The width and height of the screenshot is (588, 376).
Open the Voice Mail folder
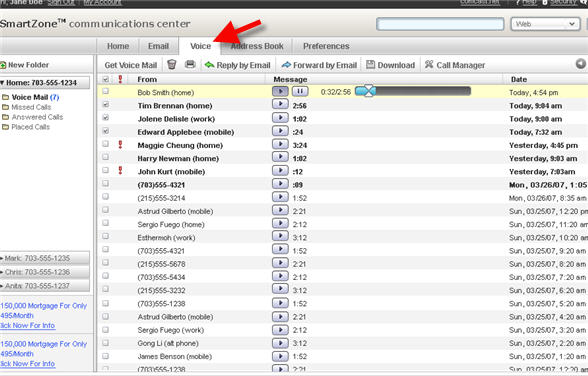coord(31,97)
